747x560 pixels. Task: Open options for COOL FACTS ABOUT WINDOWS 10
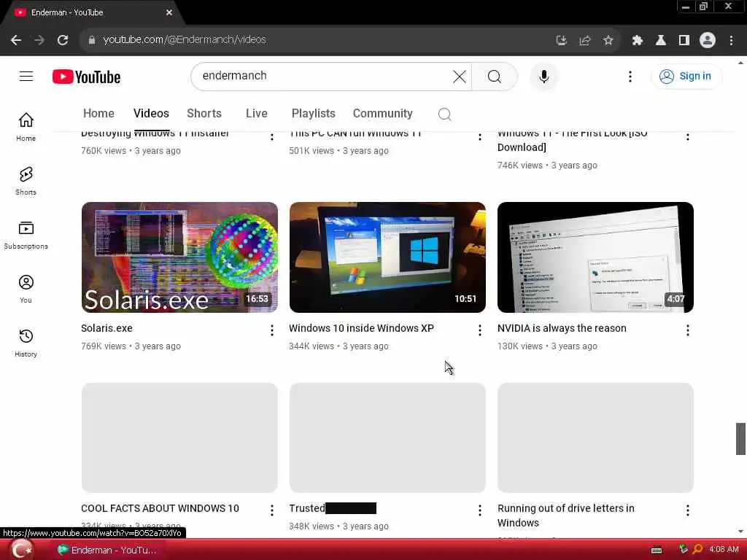(x=271, y=510)
